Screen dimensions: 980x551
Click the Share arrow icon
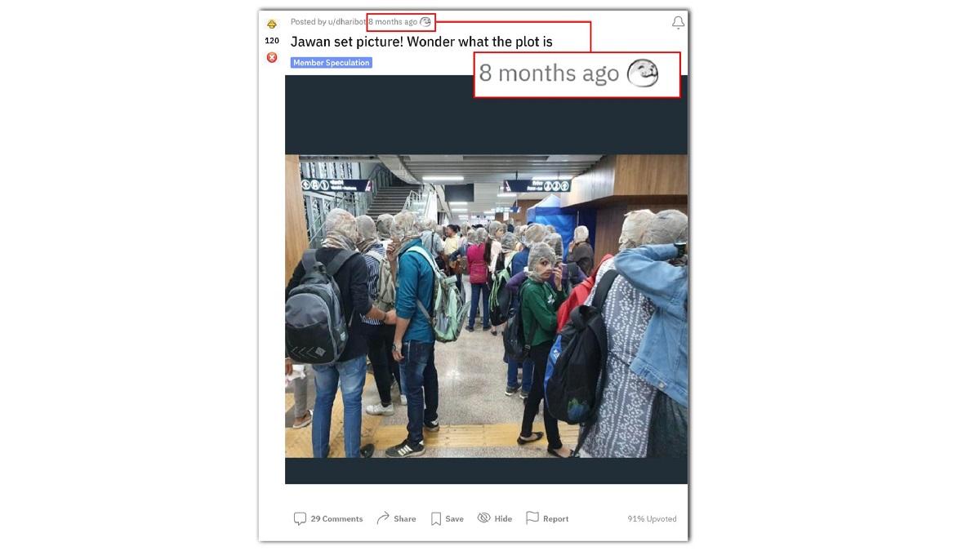383,518
